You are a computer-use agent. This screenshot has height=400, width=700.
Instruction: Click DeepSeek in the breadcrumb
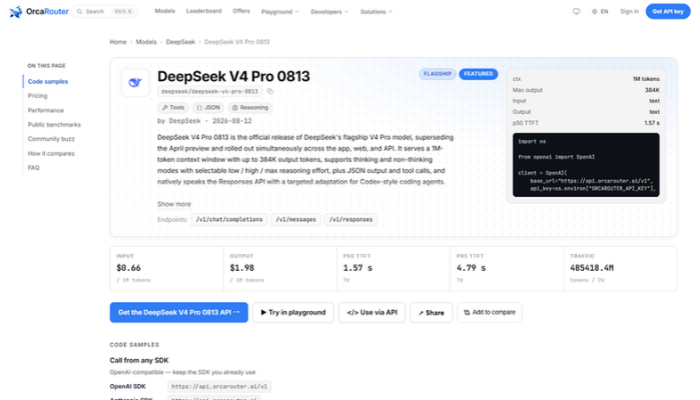(x=180, y=42)
